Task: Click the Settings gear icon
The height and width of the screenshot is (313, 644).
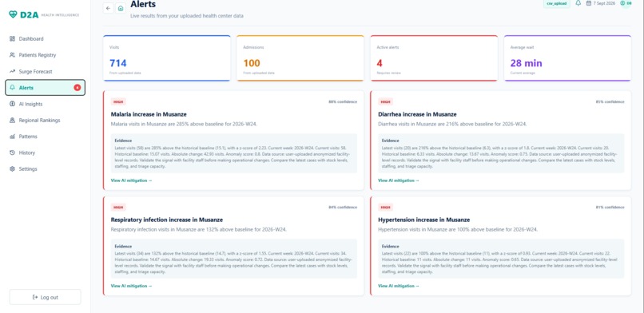Action: (12, 169)
